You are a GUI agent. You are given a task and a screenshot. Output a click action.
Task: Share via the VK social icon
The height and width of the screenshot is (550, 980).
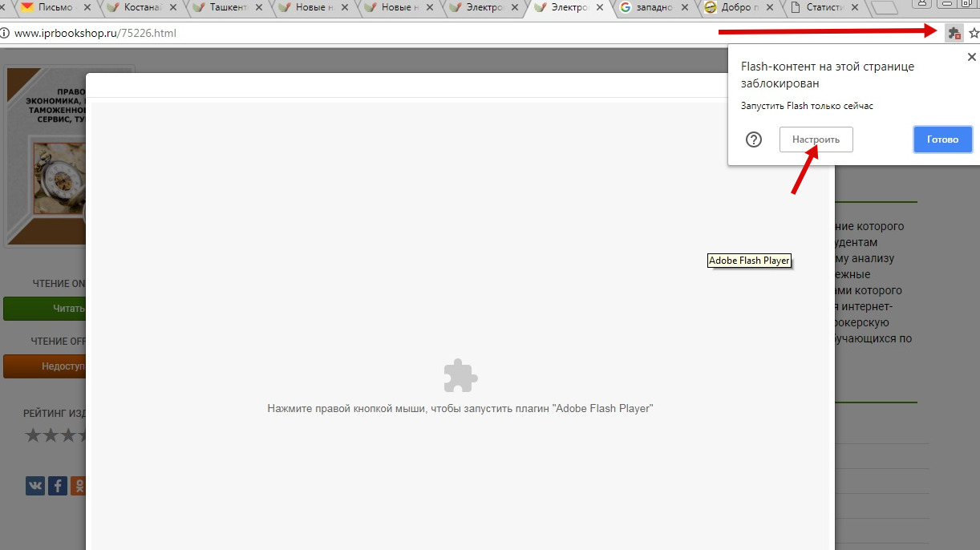35,485
